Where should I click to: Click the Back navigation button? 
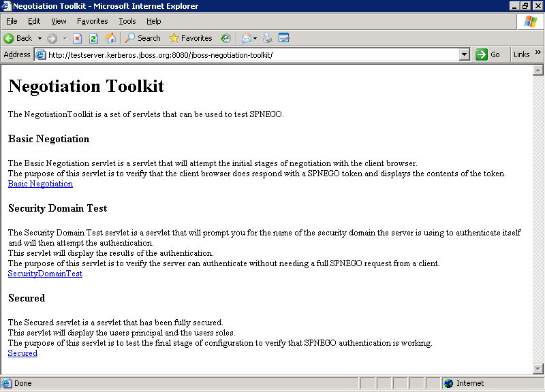[x=18, y=38]
